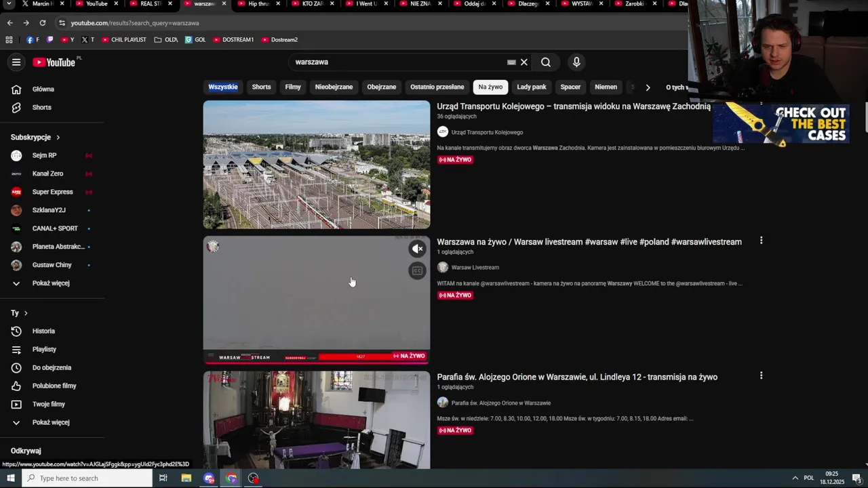Screen dimensions: 868x488
Task: Go back with the browser back arrow
Action: (x=9, y=23)
